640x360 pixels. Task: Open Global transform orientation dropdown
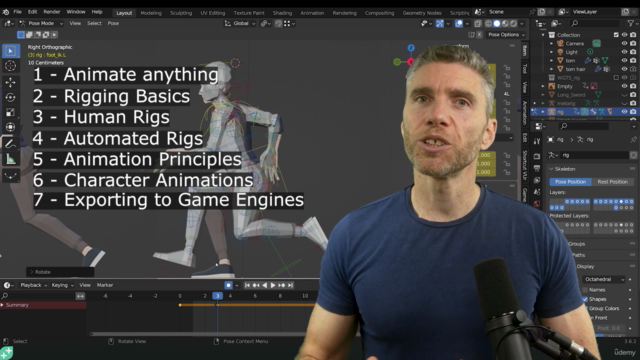click(240, 24)
